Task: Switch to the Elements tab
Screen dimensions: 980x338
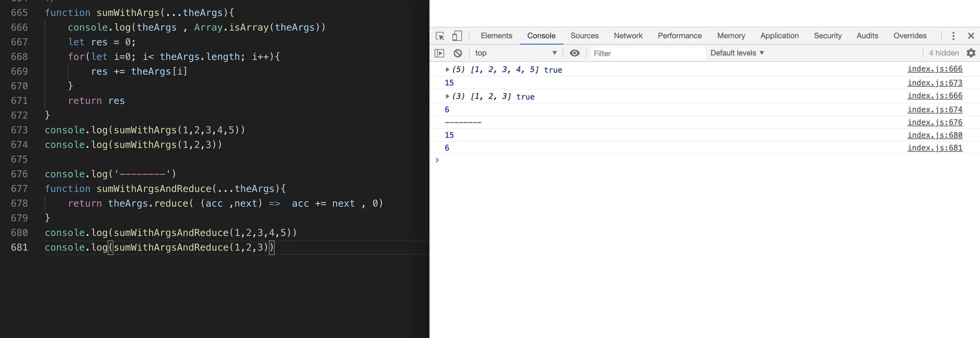Action: pyautogui.click(x=496, y=36)
